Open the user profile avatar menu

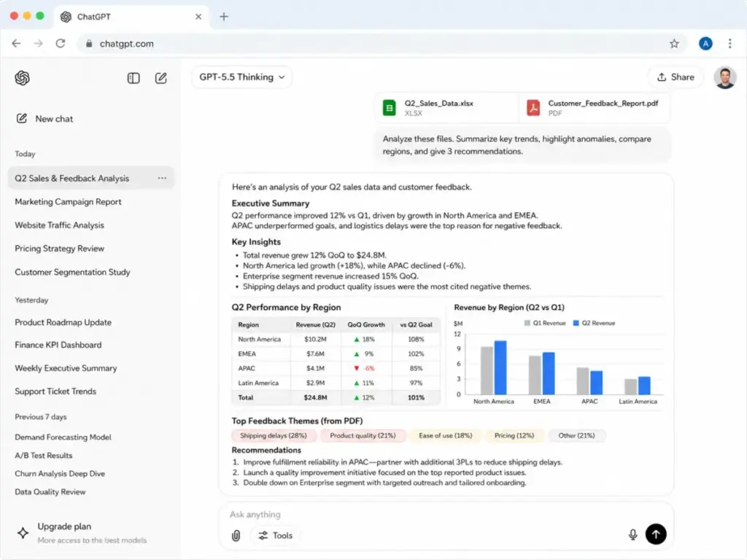pos(724,77)
